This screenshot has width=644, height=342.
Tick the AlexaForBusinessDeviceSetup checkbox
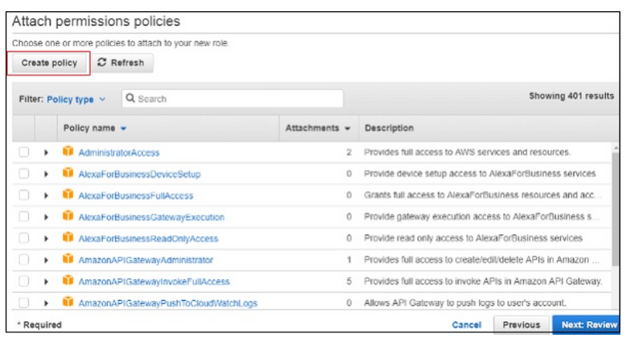[24, 174]
